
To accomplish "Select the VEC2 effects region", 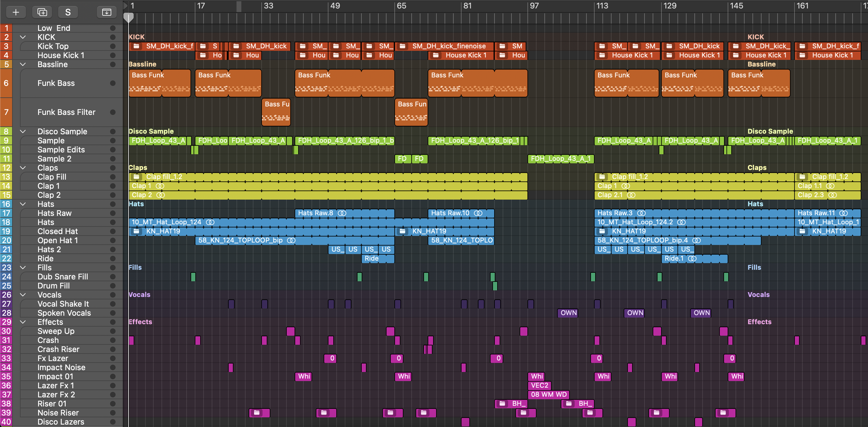I will 539,385.
